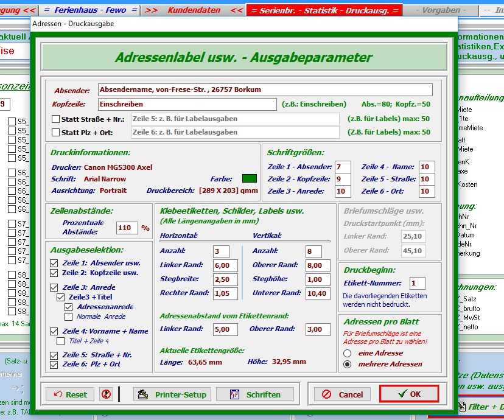Select the 'mehrere Adressen' radio button
Image resolution: width=504 pixels, height=420 pixels.
(348, 364)
